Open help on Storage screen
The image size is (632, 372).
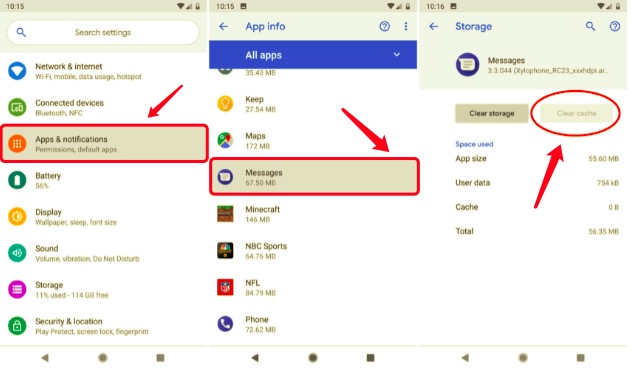point(615,27)
